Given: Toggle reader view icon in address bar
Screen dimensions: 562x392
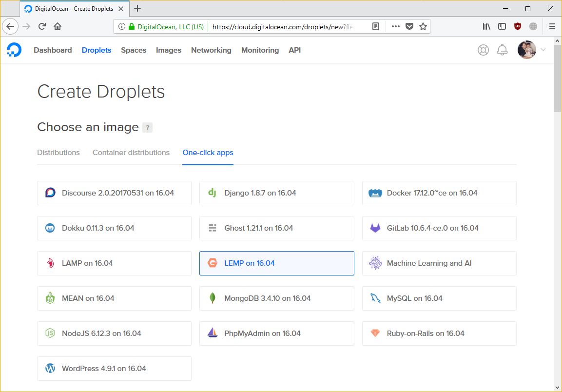Looking at the screenshot, I should pos(376,26).
